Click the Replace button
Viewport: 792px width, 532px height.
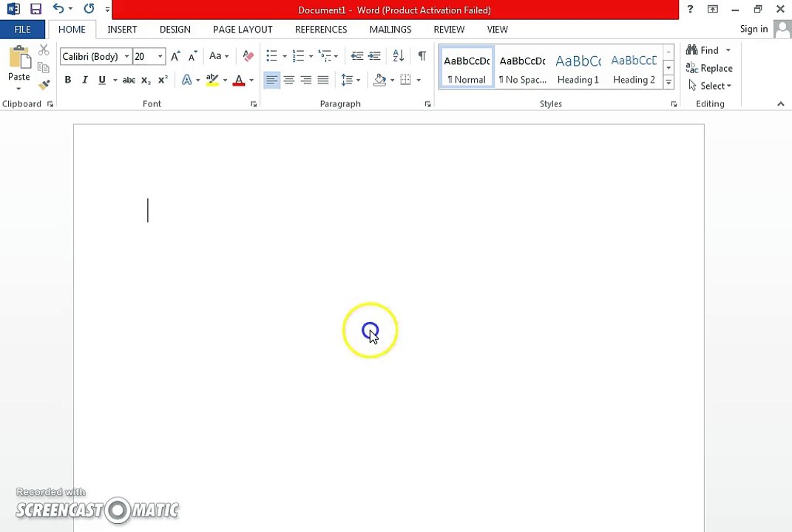pos(709,68)
